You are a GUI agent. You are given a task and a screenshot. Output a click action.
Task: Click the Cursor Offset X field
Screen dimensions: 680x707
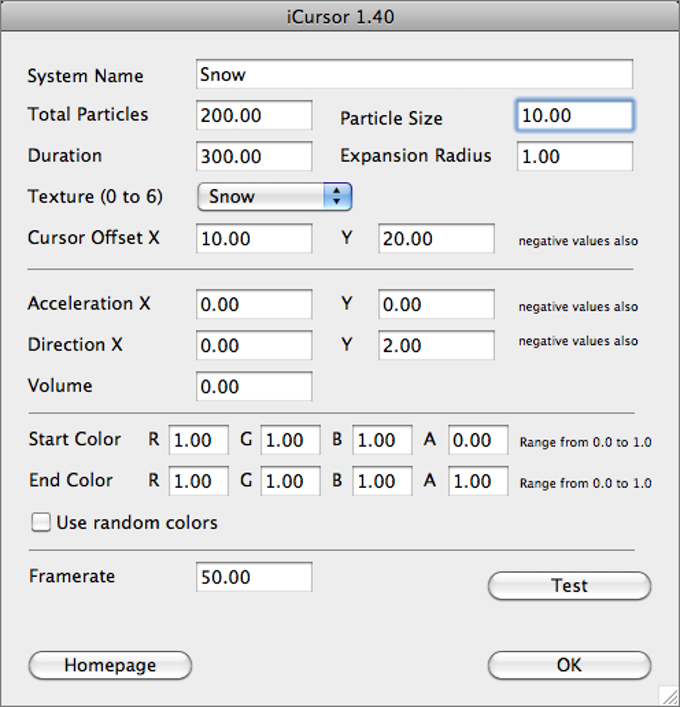pyautogui.click(x=254, y=239)
